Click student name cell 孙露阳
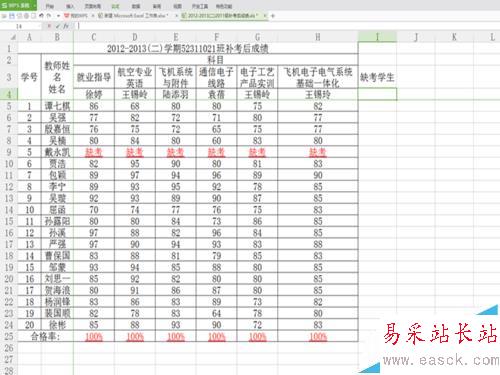The width and height of the screenshot is (500, 375). pos(57,221)
